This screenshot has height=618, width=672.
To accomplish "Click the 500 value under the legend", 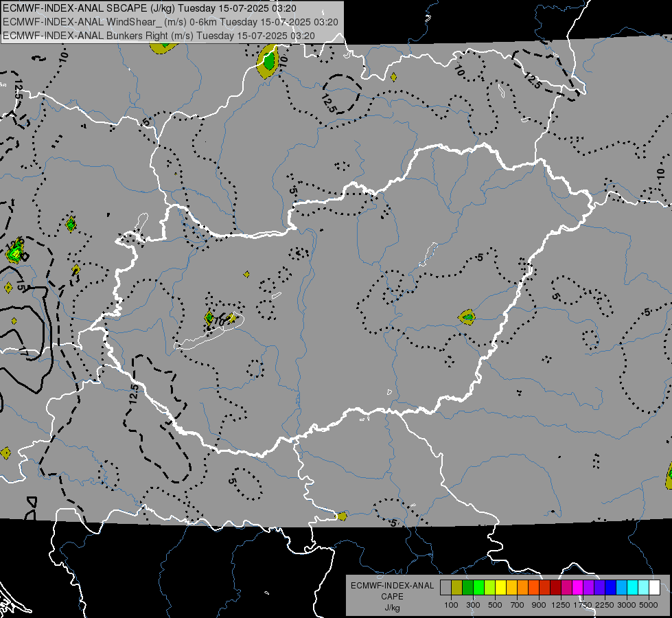I will pos(495,605).
